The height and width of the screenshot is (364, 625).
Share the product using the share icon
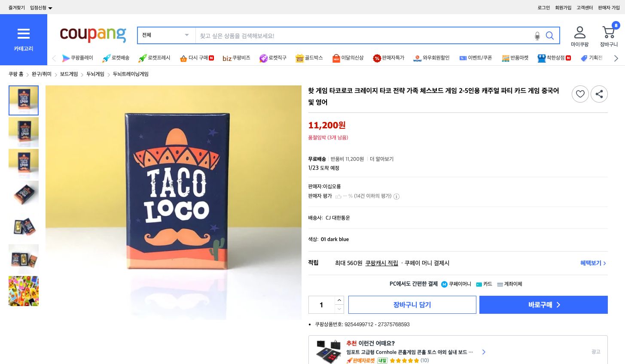pos(599,94)
